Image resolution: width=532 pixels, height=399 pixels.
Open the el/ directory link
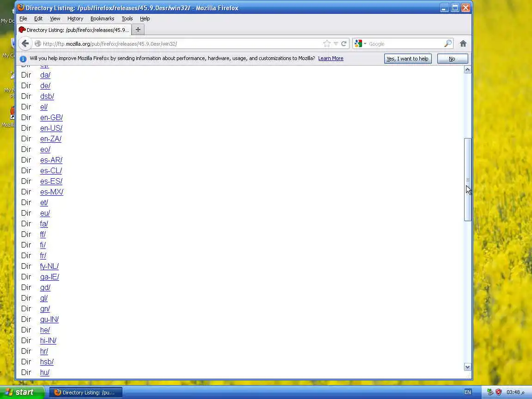(x=44, y=107)
